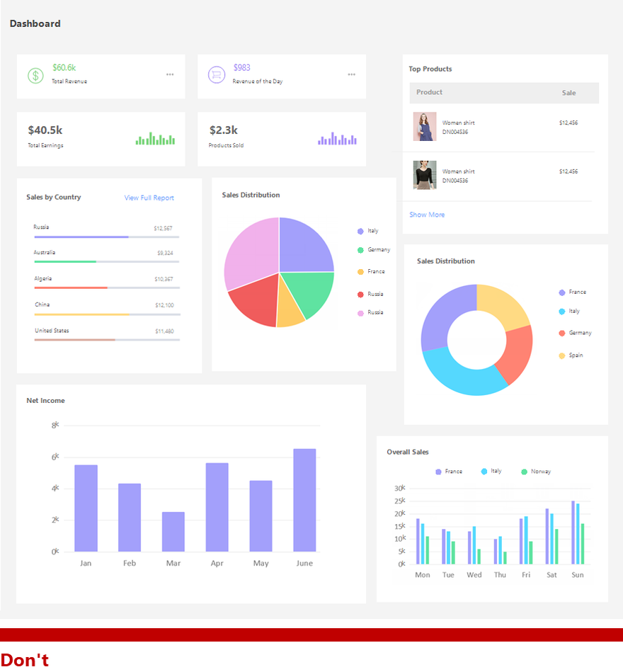Toggle France series in Overall Sales legend
Screen dimensions: 623x672
(449, 472)
